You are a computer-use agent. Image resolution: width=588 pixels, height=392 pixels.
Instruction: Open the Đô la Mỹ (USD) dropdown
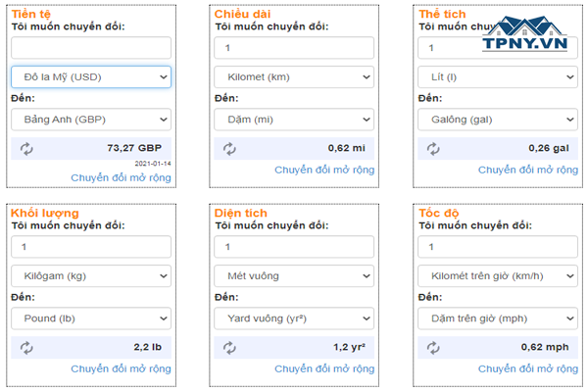[x=90, y=76]
